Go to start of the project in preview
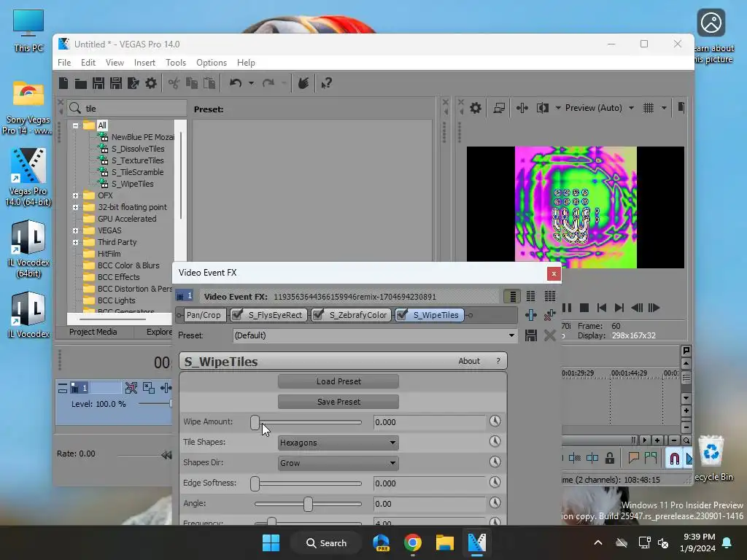This screenshot has width=747, height=560. click(602, 308)
